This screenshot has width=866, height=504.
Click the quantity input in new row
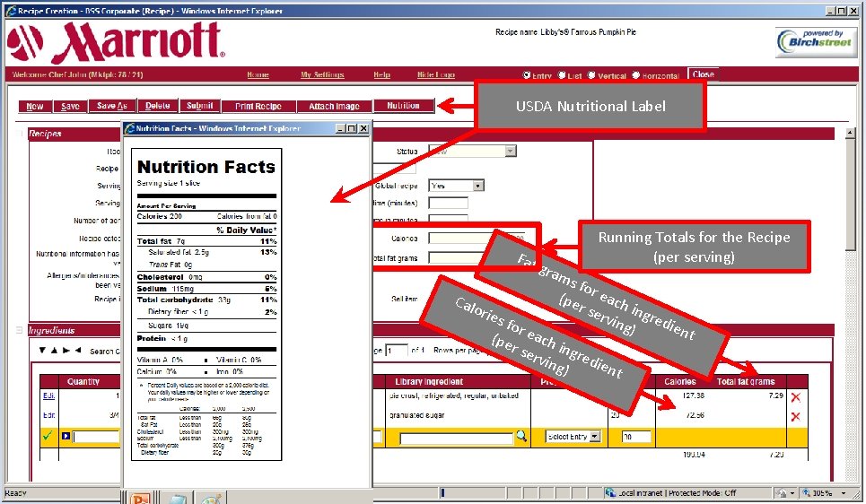[96, 437]
